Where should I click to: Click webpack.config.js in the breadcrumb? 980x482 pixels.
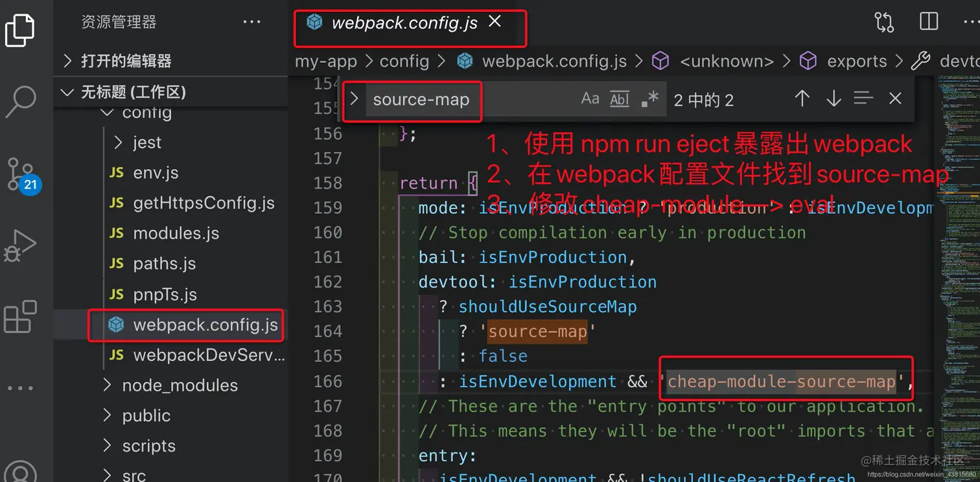pyautogui.click(x=554, y=61)
